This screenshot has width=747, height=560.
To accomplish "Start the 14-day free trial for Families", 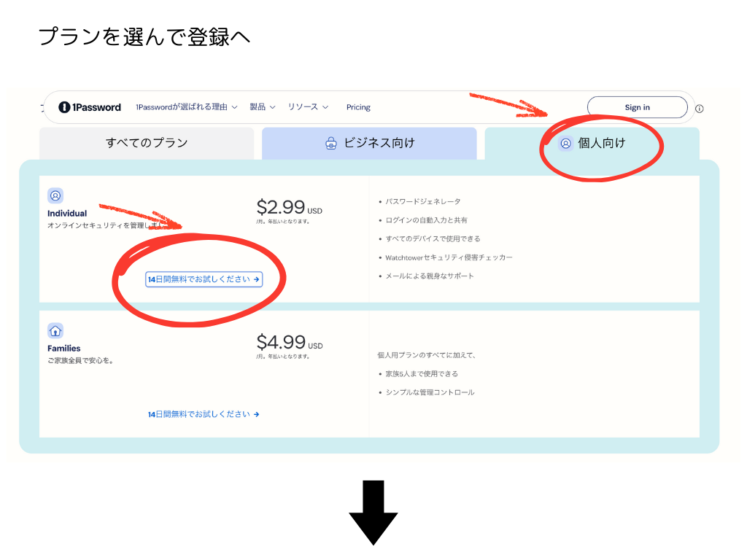I will (x=204, y=414).
